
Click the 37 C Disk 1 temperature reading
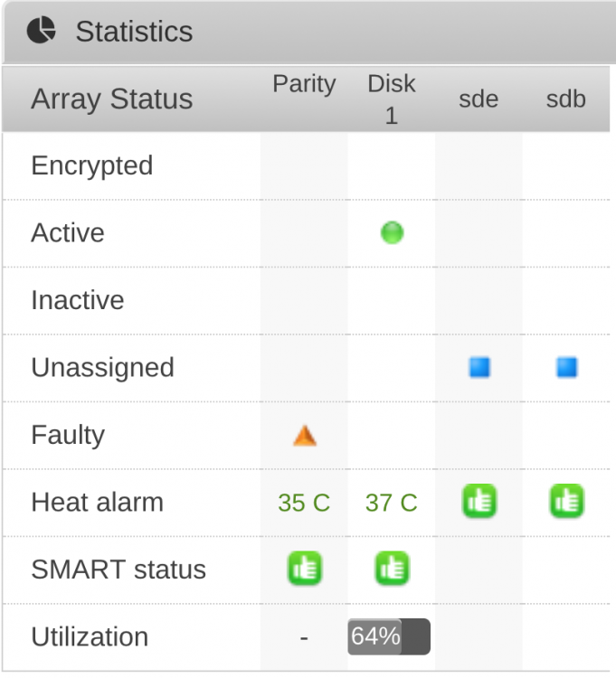pyautogui.click(x=392, y=503)
